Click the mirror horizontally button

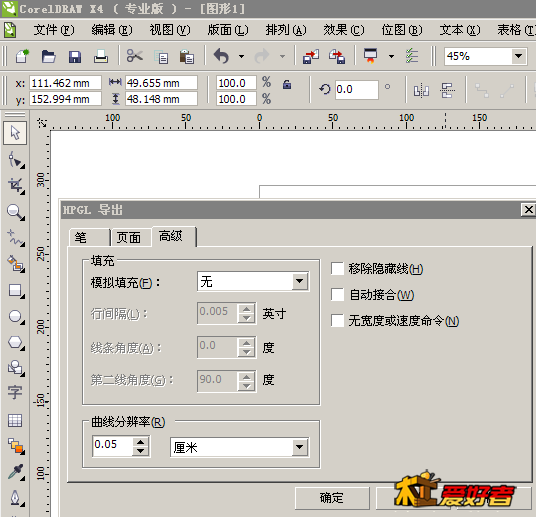coord(421,91)
